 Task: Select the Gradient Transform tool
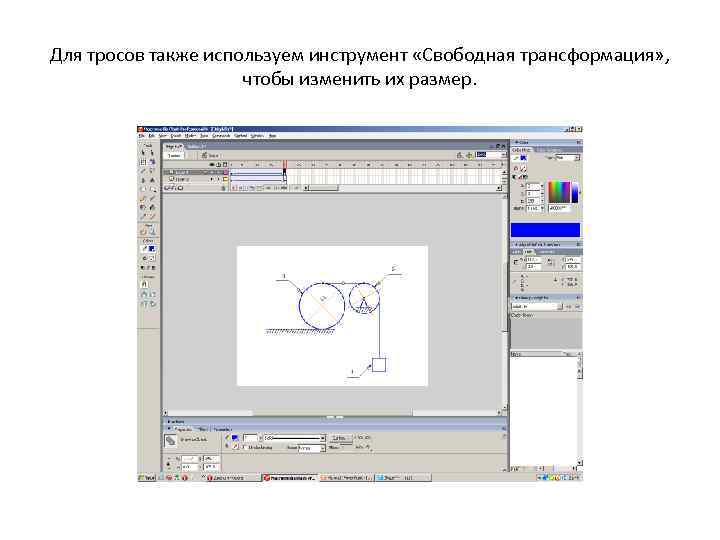click(152, 162)
